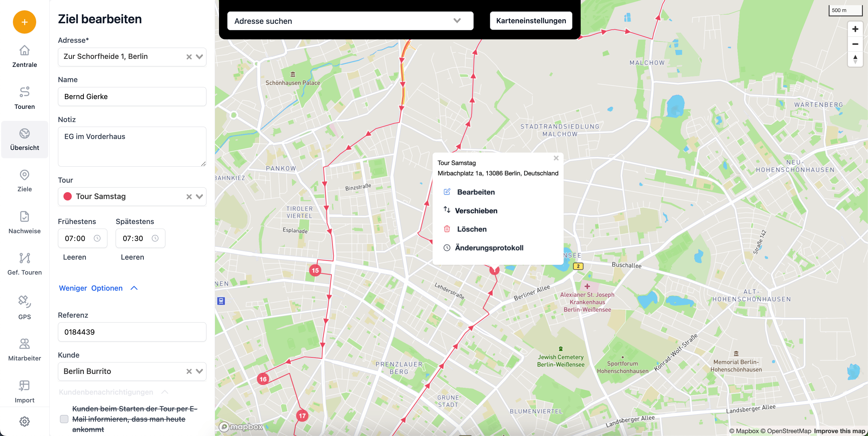Screen dimensions: 868x436
Task: Open the GPS satellite icon
Action: 24,302
